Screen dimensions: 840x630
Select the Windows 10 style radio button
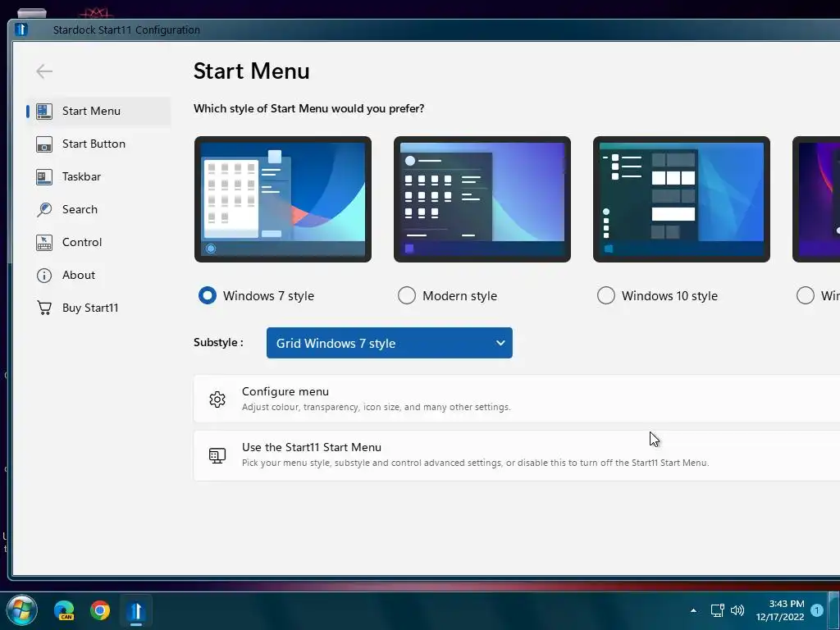[606, 295]
